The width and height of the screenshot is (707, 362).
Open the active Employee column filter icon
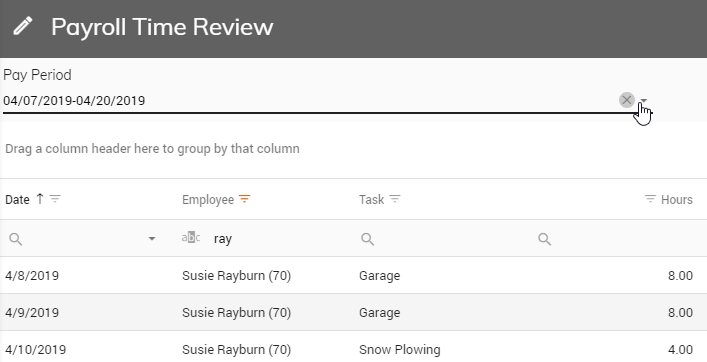click(244, 199)
